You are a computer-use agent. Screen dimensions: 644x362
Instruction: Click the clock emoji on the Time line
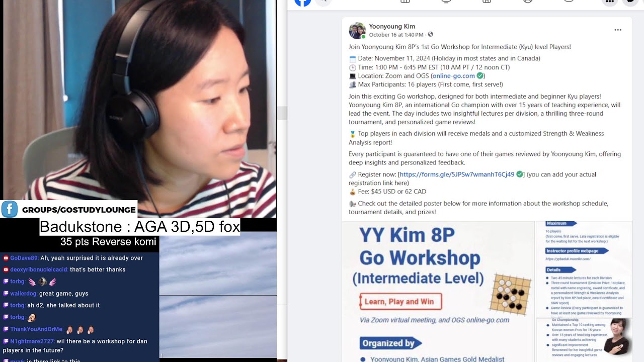353,67
